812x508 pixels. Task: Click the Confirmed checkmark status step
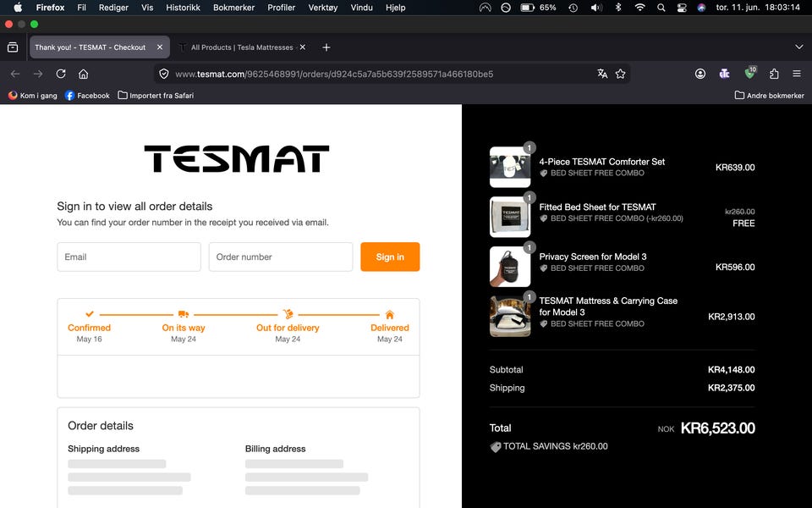point(89,327)
